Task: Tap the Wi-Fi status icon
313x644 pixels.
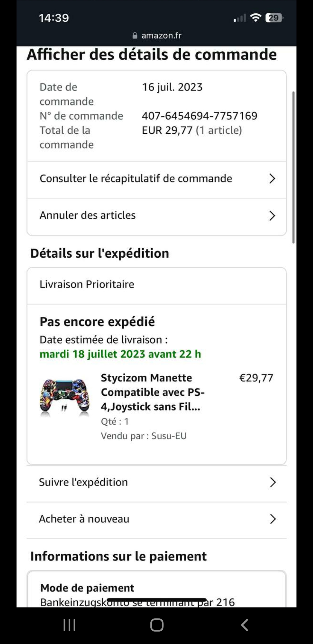Action: point(256,18)
